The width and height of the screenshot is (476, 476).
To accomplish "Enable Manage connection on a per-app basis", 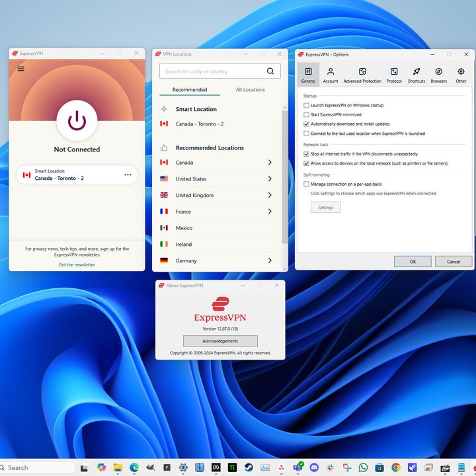I will 306,184.
